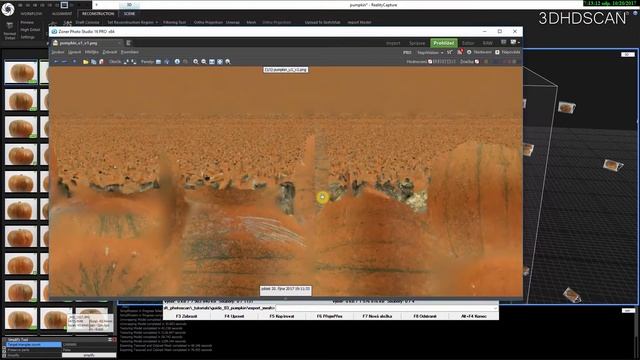Image resolution: width=640 pixels, height=360 pixels.
Task: Click the forward arrow in Zoner toolbar
Action: pos(64,62)
